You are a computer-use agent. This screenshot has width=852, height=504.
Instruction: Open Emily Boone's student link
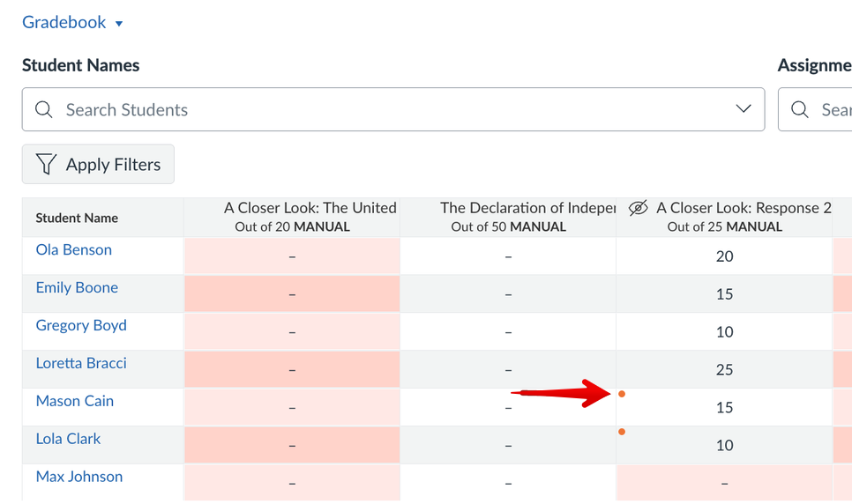click(77, 288)
